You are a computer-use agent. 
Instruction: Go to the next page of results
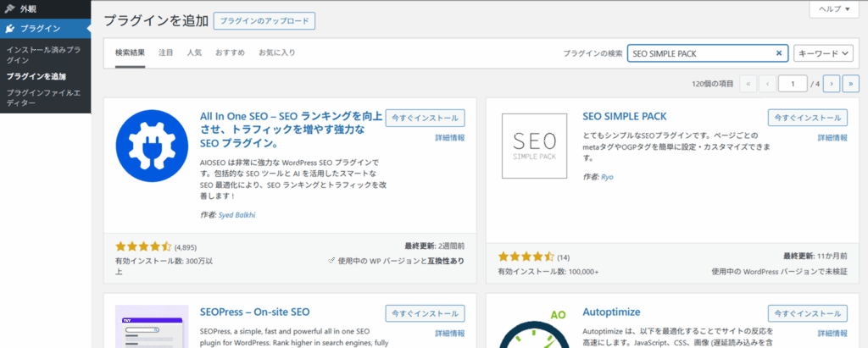(832, 83)
